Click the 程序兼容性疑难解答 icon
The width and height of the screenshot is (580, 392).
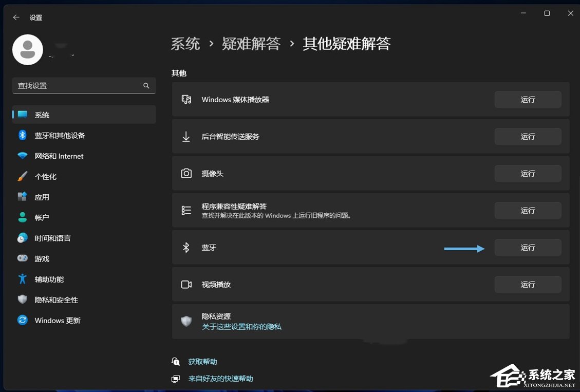(186, 210)
